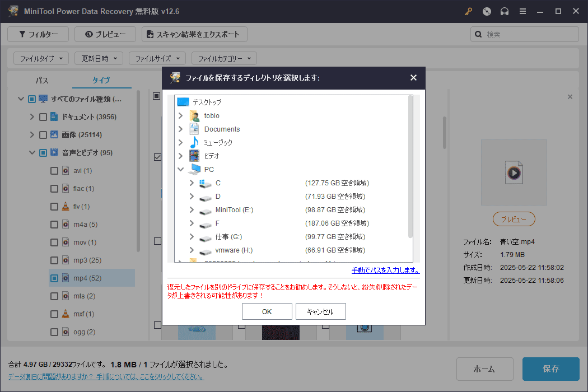Click the key registration icon in title bar

click(x=468, y=11)
